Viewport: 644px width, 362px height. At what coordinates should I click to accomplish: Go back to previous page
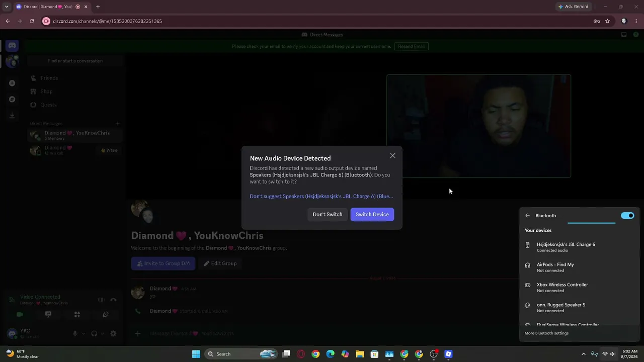point(8,21)
